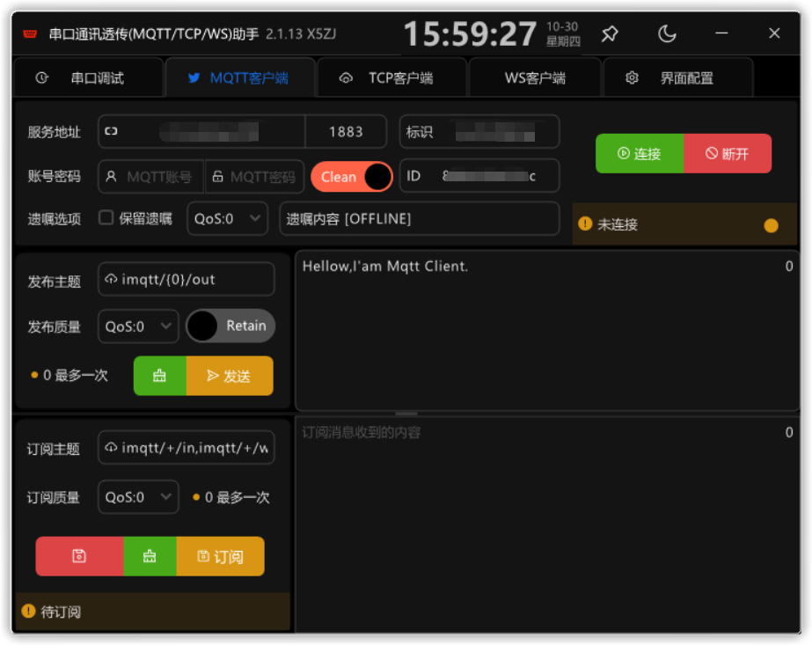
Task: Toggle dark mode moon icon
Action: click(667, 34)
